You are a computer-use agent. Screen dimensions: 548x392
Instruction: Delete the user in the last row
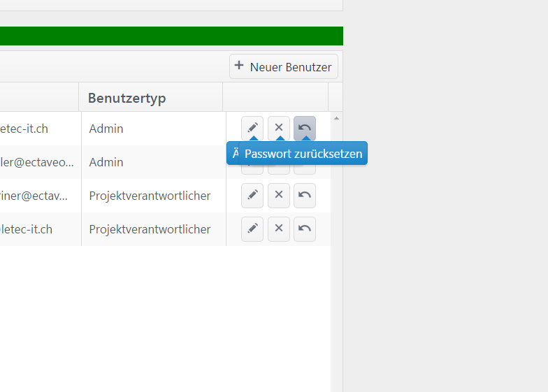coord(278,228)
